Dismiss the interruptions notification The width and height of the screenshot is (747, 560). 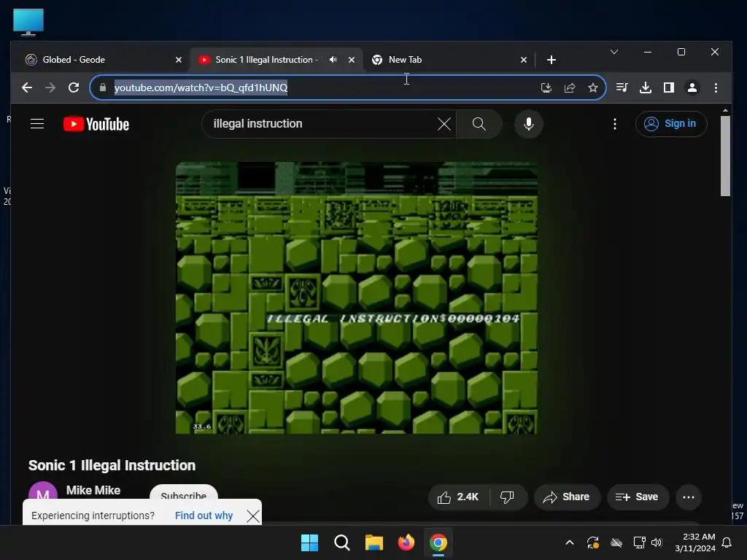253,516
